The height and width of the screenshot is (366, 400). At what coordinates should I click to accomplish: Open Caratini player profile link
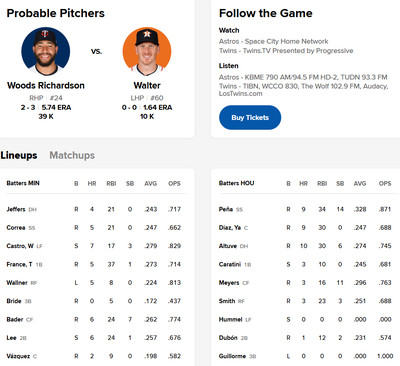coord(230,264)
